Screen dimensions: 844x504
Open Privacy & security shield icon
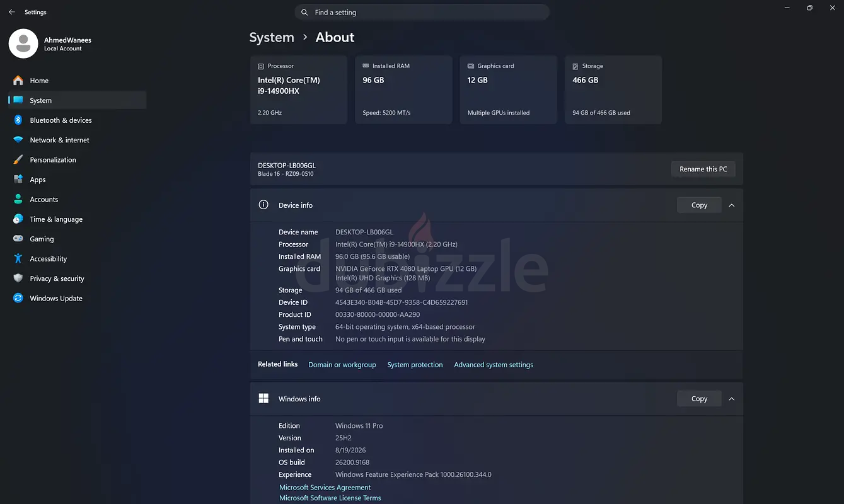click(18, 278)
